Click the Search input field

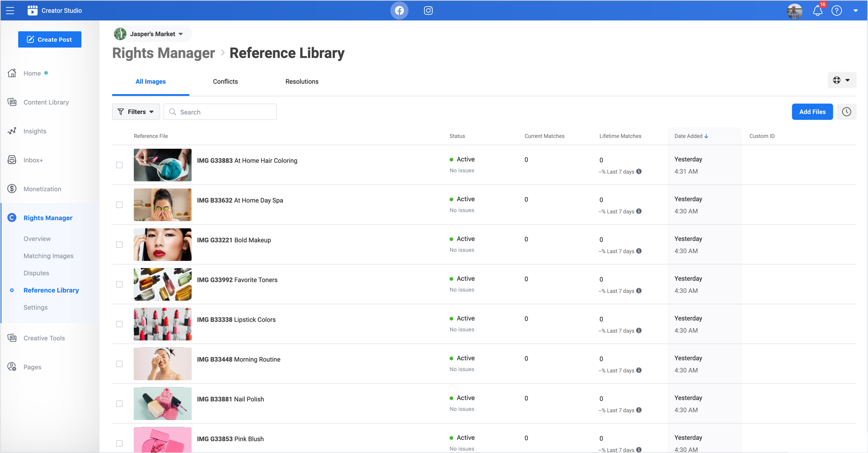[x=226, y=112]
